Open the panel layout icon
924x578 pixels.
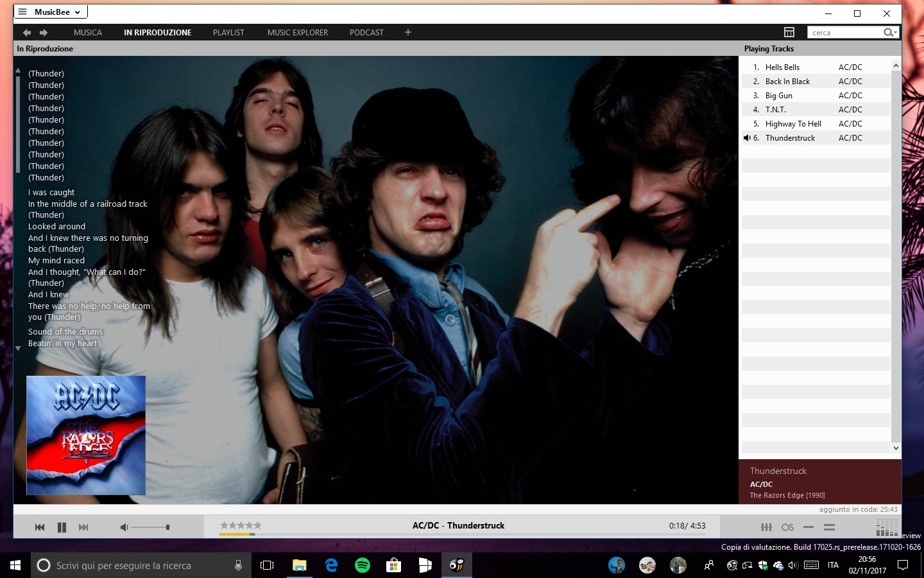(x=789, y=32)
